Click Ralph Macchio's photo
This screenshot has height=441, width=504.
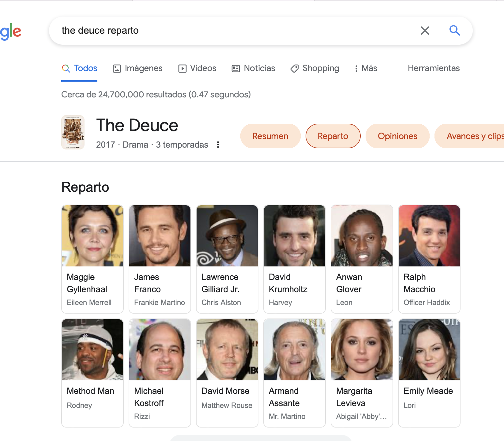429,236
